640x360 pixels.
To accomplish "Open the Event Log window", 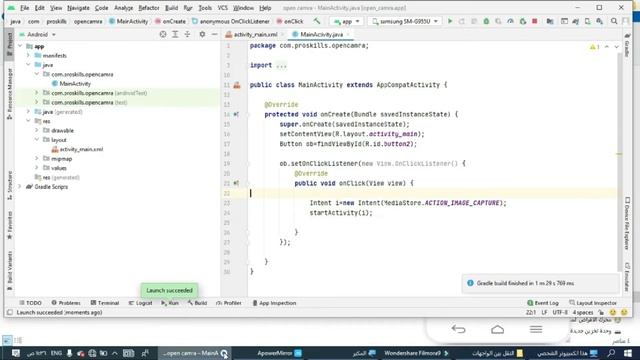I will click(x=542, y=303).
